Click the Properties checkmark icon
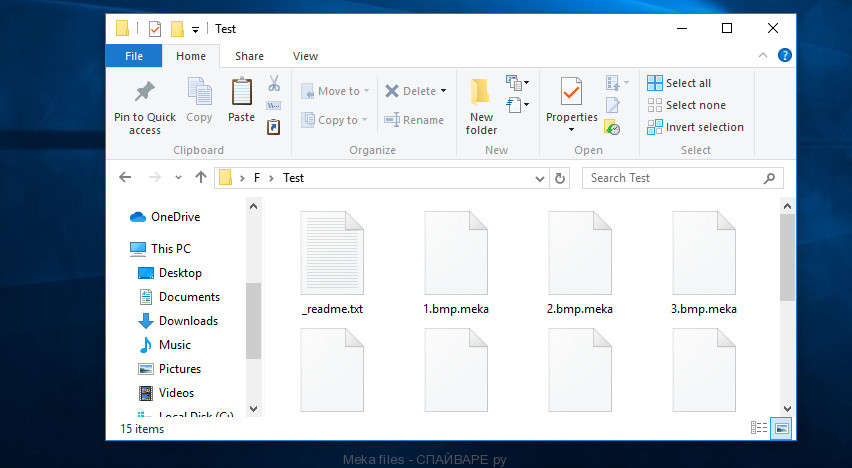 pyautogui.click(x=571, y=91)
